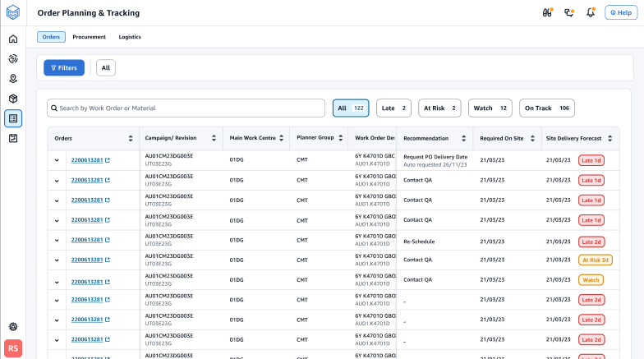Viewport: 644px width, 359px height.
Task: Open the notifications bell icon
Action: (x=590, y=12)
